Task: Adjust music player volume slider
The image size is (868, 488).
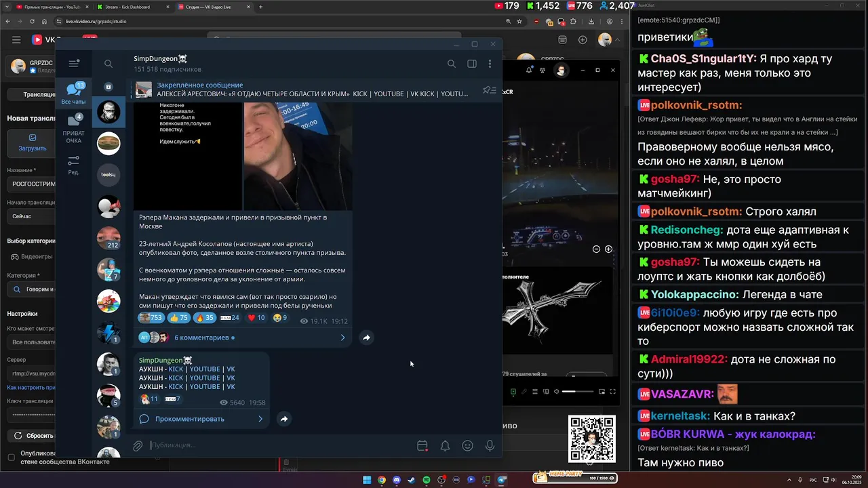Action: [x=578, y=392]
